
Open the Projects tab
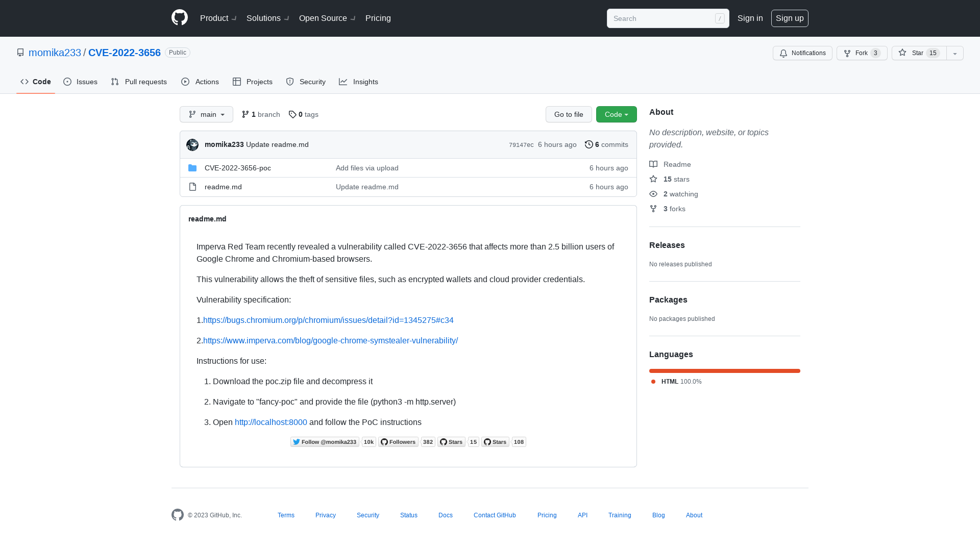coord(253,82)
